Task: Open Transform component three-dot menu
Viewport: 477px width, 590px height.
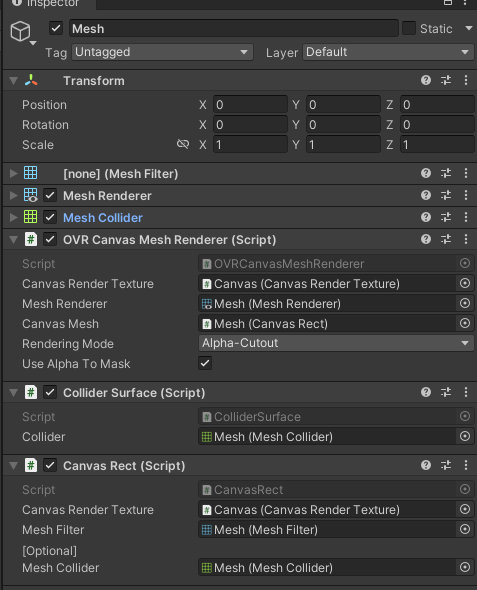Action: pos(466,80)
